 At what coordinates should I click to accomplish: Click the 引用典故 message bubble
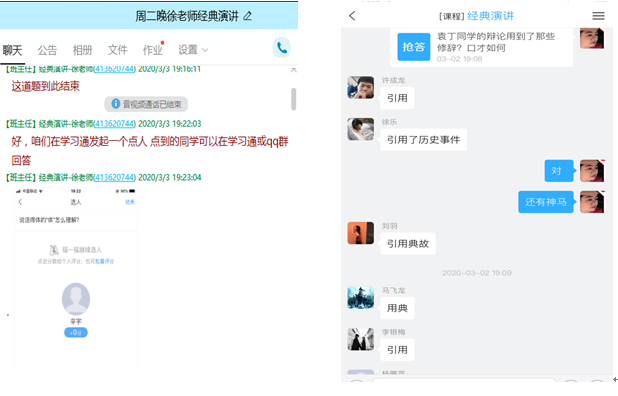click(x=408, y=244)
